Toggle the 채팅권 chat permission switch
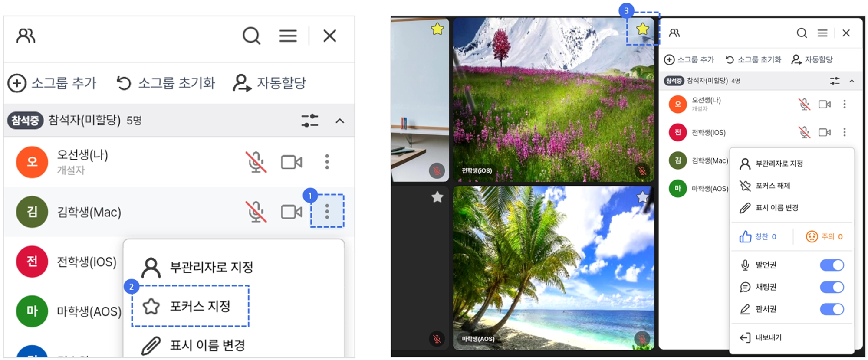The width and height of the screenshot is (868, 360). point(832,287)
